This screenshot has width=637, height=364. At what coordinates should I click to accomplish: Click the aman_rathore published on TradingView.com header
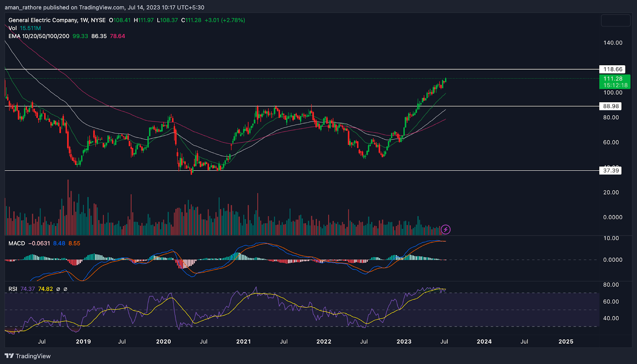click(104, 7)
